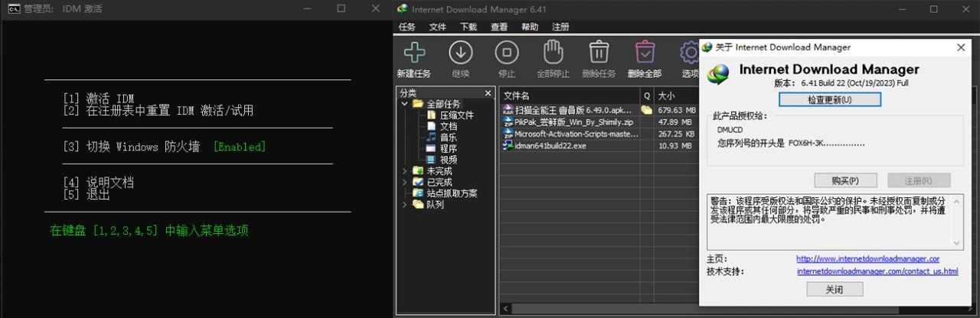This screenshot has width=980, height=318.
Task: Click the green [Enabled] status text
Action: [239, 147]
